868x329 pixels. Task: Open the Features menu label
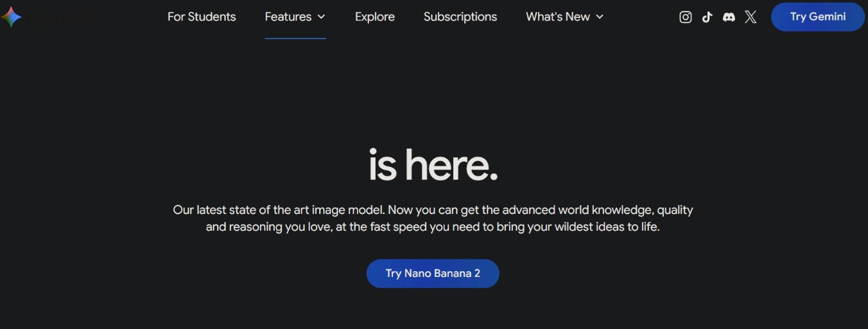(x=288, y=17)
